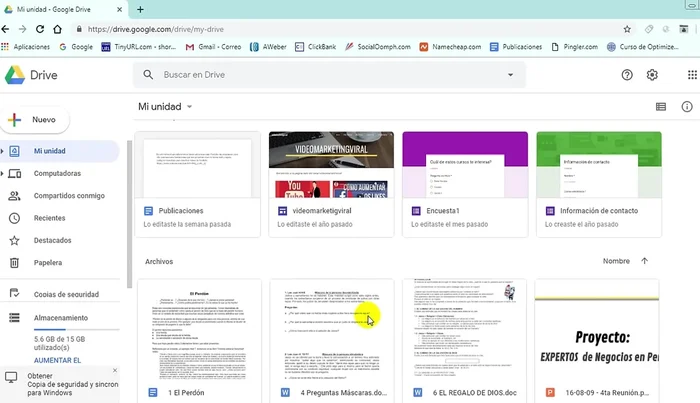Focus the Buscar en Drive search field
Image resolution: width=700 pixels, height=403 pixels.
point(329,75)
